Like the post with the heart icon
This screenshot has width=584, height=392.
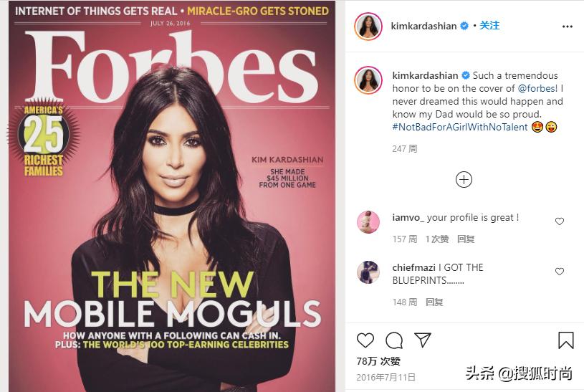coord(365,340)
